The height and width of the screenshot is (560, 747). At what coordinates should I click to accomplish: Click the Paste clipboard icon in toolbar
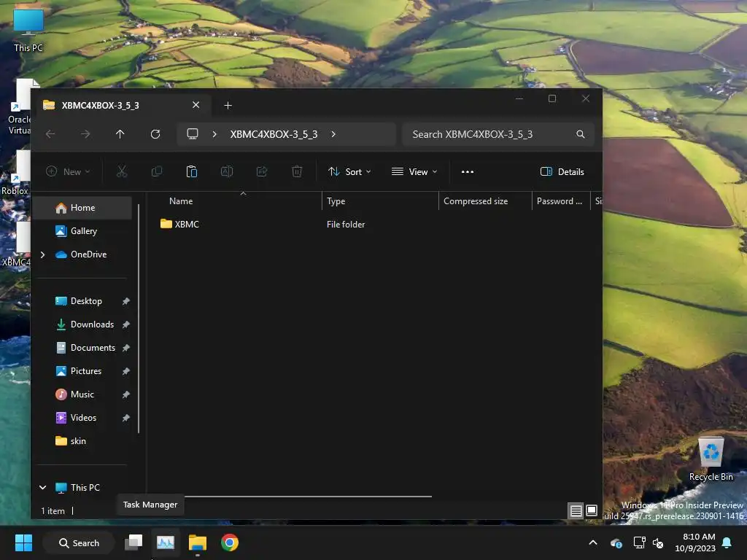[192, 171]
